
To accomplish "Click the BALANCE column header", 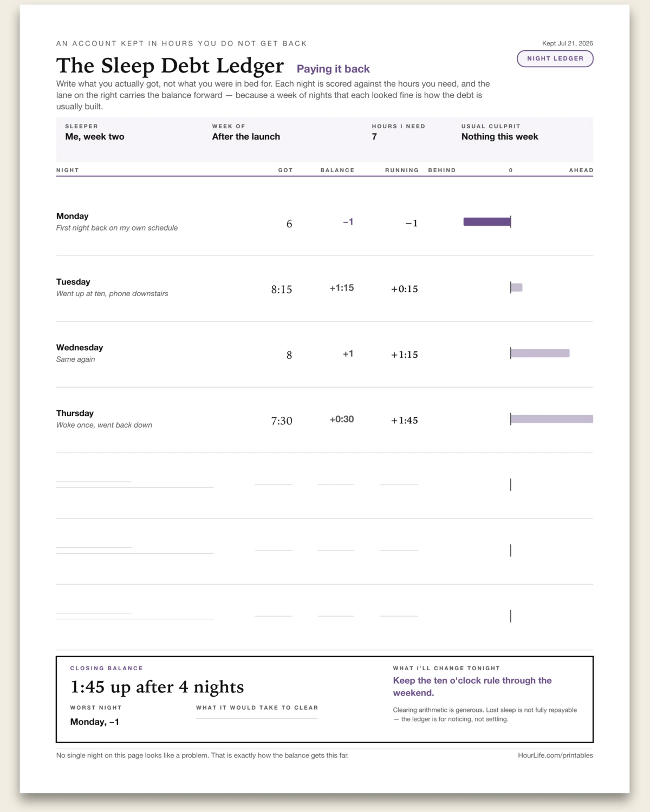I will [337, 170].
